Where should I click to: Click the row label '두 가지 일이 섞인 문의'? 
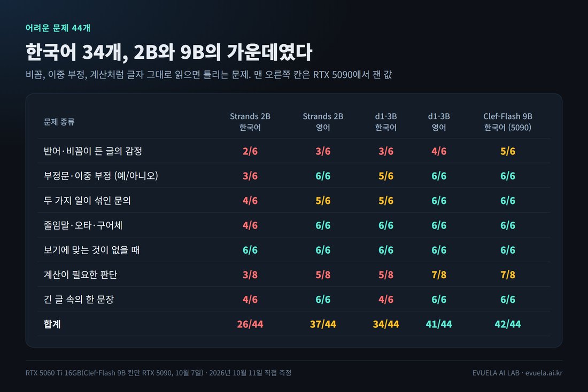pos(87,200)
